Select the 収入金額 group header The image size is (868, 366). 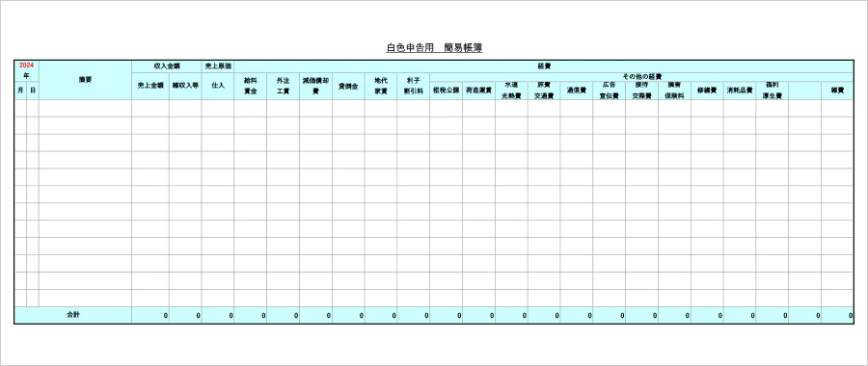(x=167, y=65)
